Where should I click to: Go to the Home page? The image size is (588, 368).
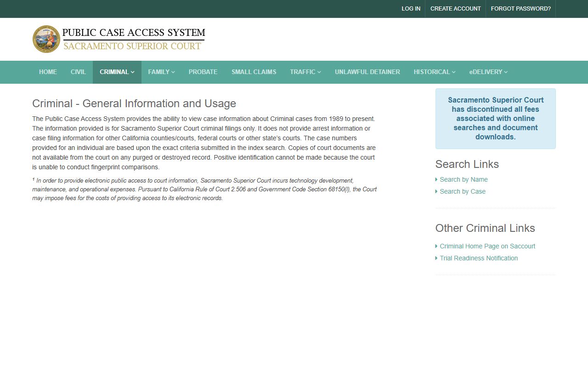click(48, 72)
